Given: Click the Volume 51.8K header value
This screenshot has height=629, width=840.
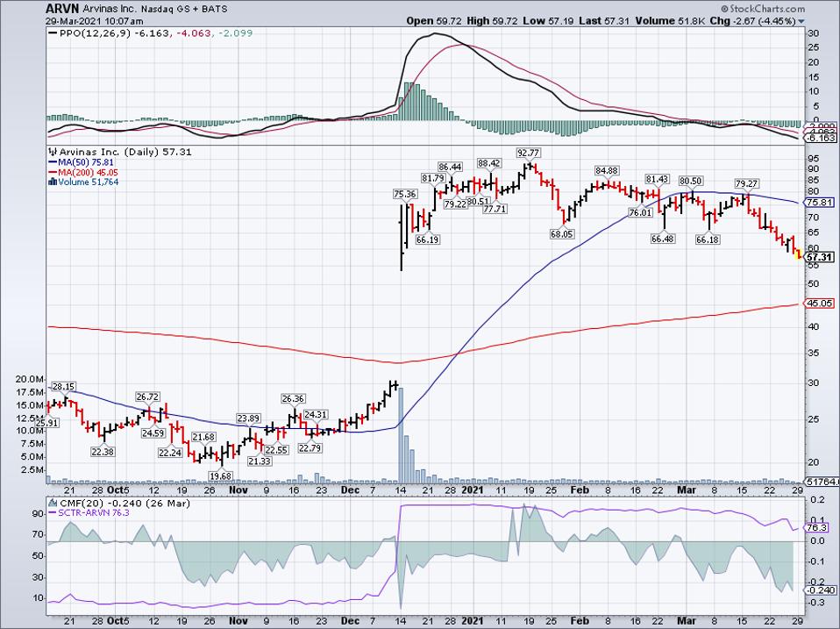Looking at the screenshot, I should click(671, 21).
